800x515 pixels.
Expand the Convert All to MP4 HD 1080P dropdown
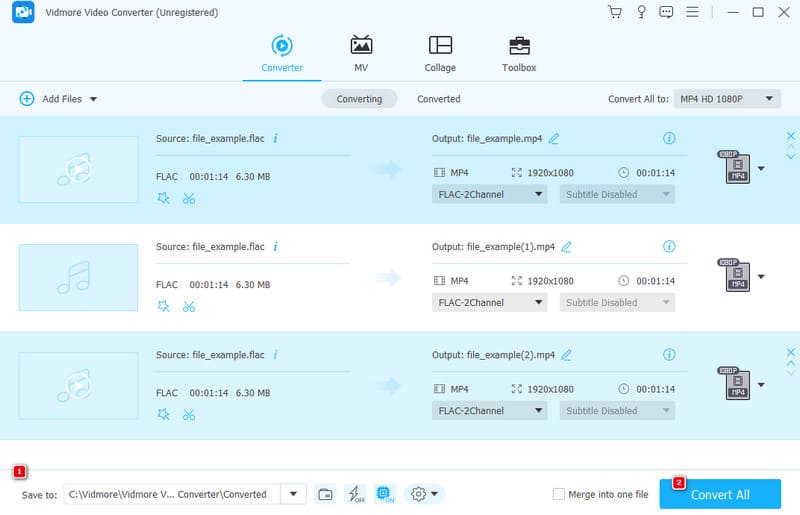tap(727, 99)
